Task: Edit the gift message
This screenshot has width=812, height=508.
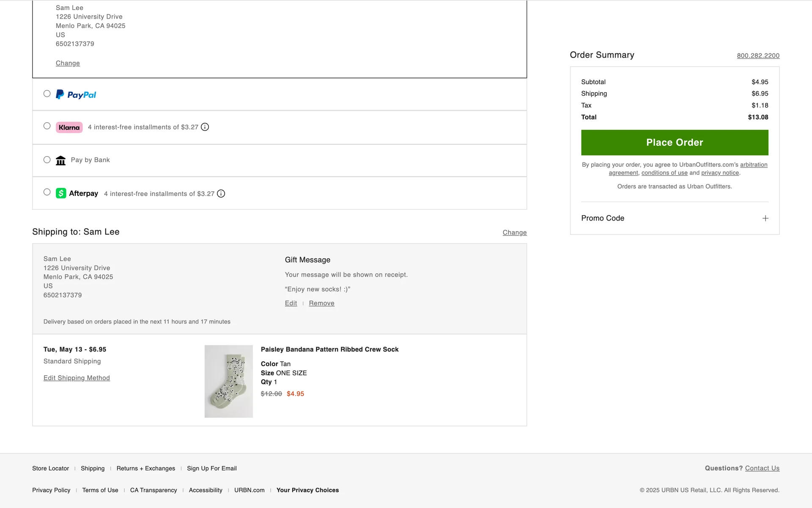Action: pos(291,303)
